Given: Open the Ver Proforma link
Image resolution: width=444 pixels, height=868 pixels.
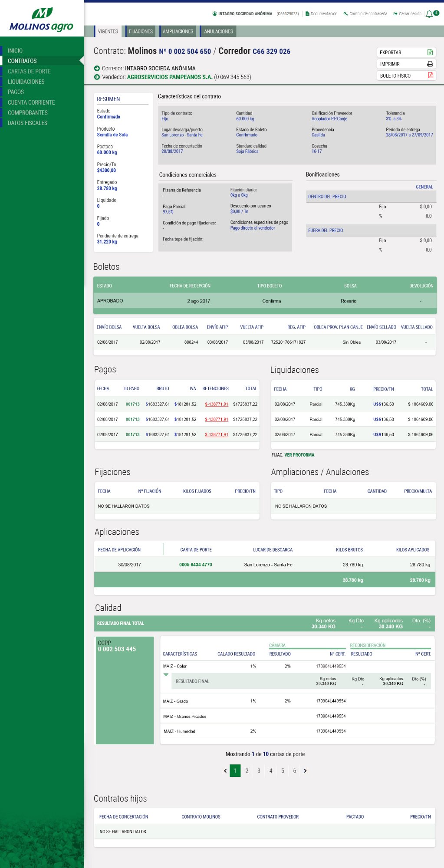Looking at the screenshot, I should [x=299, y=455].
